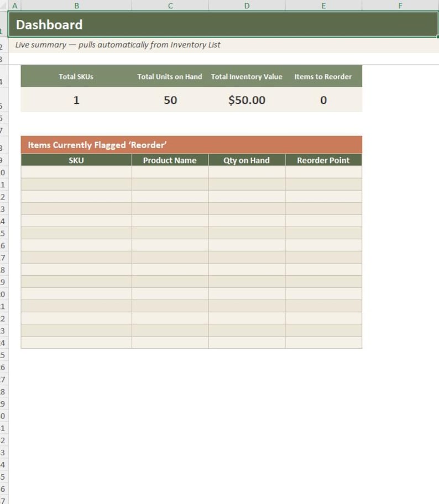This screenshot has height=504, width=439.
Task: Click the $50.00 inventory value cell
Action: pyautogui.click(x=247, y=100)
